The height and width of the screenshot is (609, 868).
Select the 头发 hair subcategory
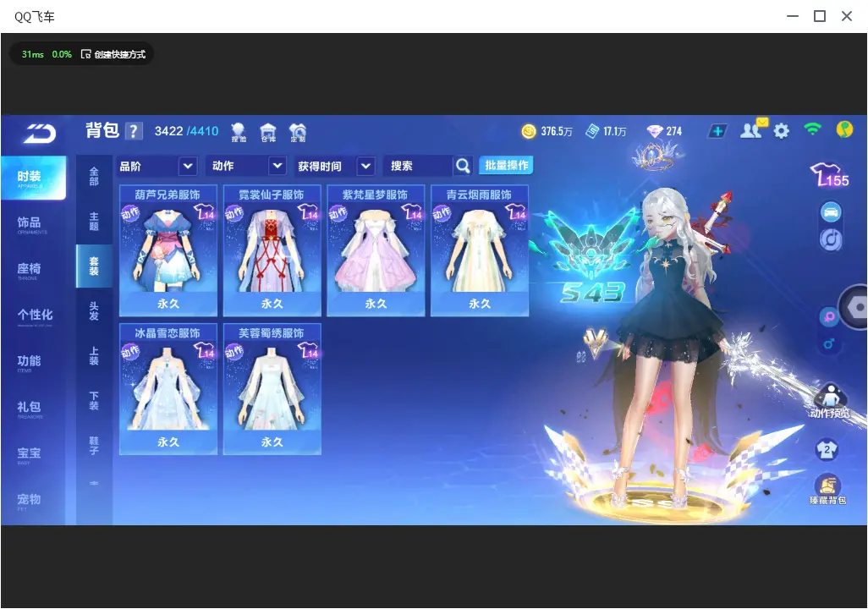point(94,311)
